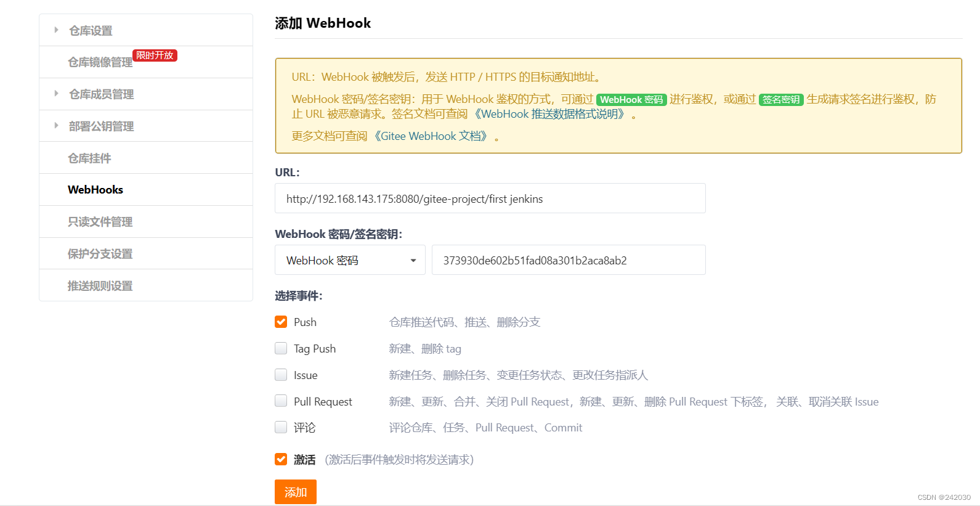The width and height of the screenshot is (980, 506).
Task: Click the 仓库推送代码、推送、删除分支 description
Action: tap(464, 322)
